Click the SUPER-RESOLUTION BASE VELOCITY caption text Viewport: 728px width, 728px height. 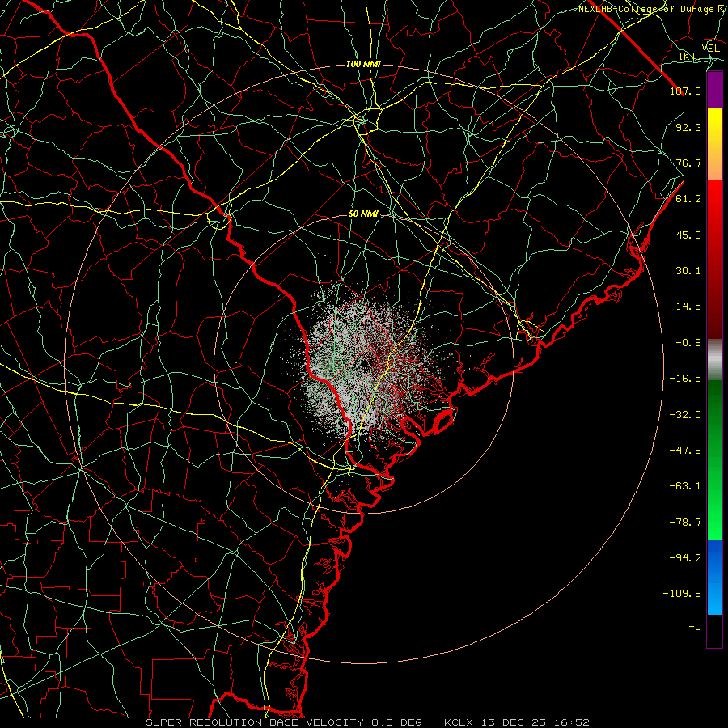pyautogui.click(x=255, y=722)
